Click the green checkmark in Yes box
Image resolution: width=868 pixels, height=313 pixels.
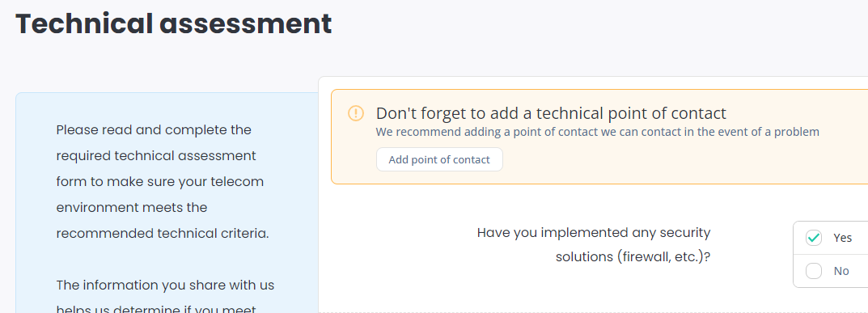tap(814, 238)
